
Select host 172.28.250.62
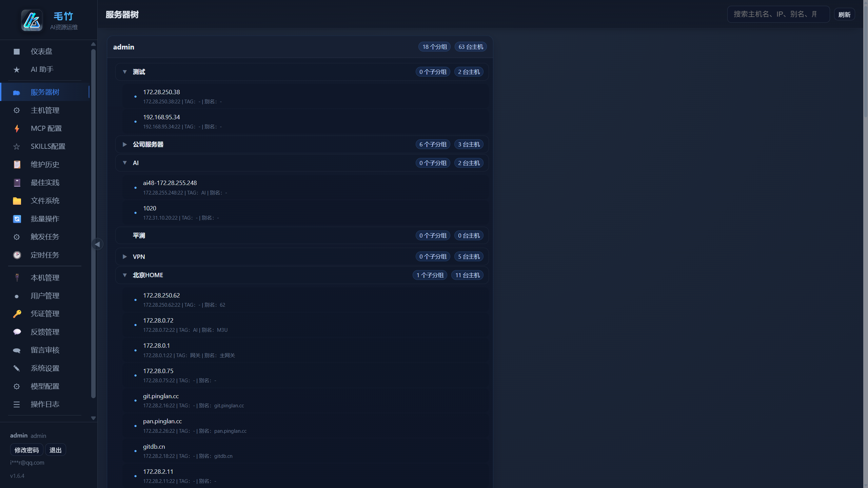point(305,300)
